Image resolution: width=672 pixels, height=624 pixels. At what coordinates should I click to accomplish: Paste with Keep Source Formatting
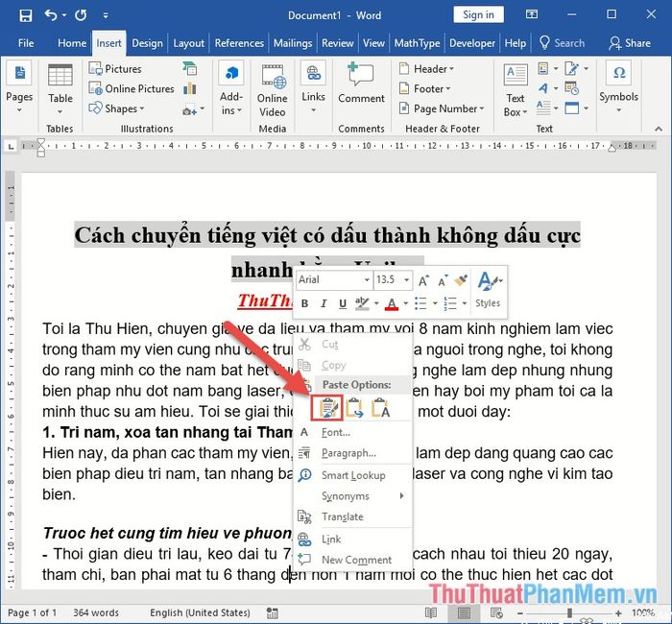coord(326,407)
